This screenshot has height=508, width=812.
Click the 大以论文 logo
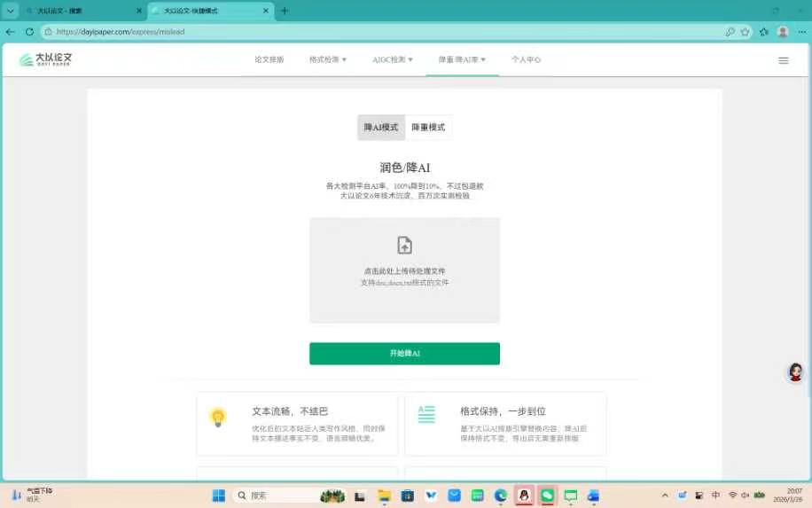coord(46,60)
